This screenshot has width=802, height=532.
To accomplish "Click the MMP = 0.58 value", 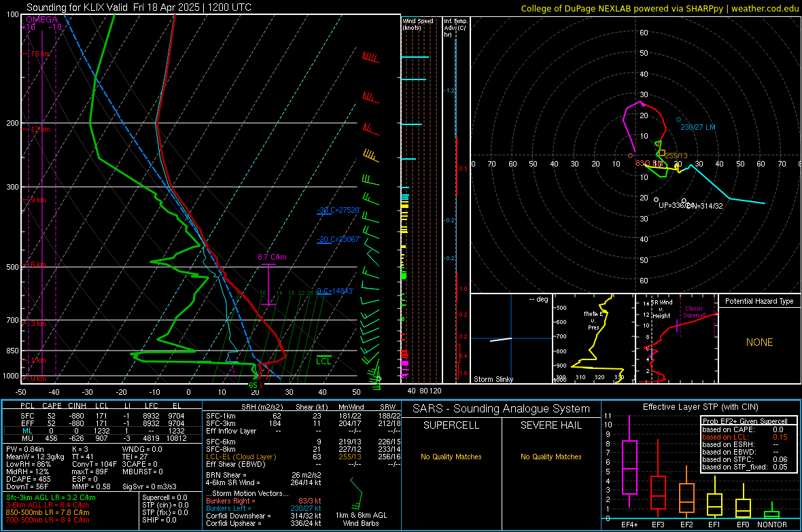I will [91, 486].
